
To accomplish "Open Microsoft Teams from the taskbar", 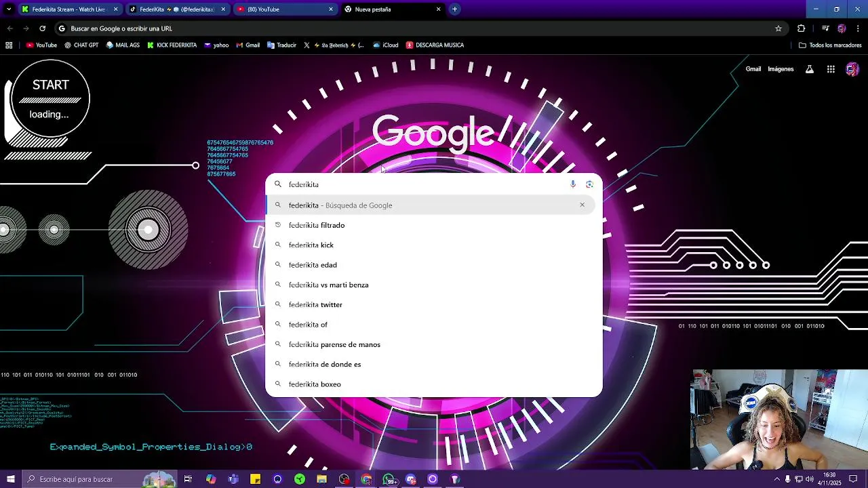I will click(x=233, y=479).
